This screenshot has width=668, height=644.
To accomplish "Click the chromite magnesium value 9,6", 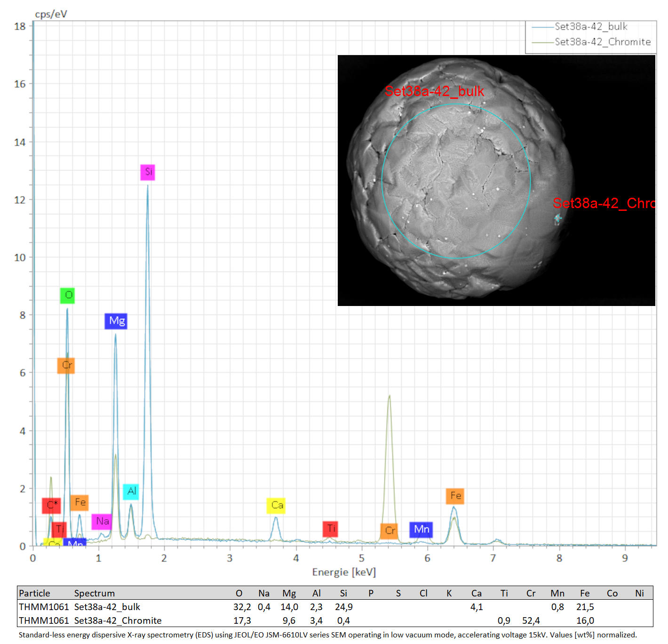I will (x=289, y=621).
